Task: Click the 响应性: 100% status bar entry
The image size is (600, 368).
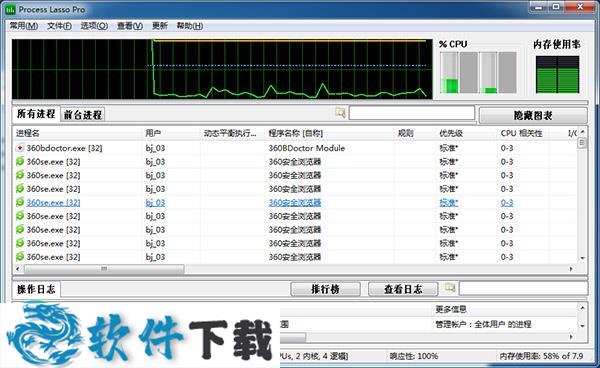Action: (x=414, y=356)
